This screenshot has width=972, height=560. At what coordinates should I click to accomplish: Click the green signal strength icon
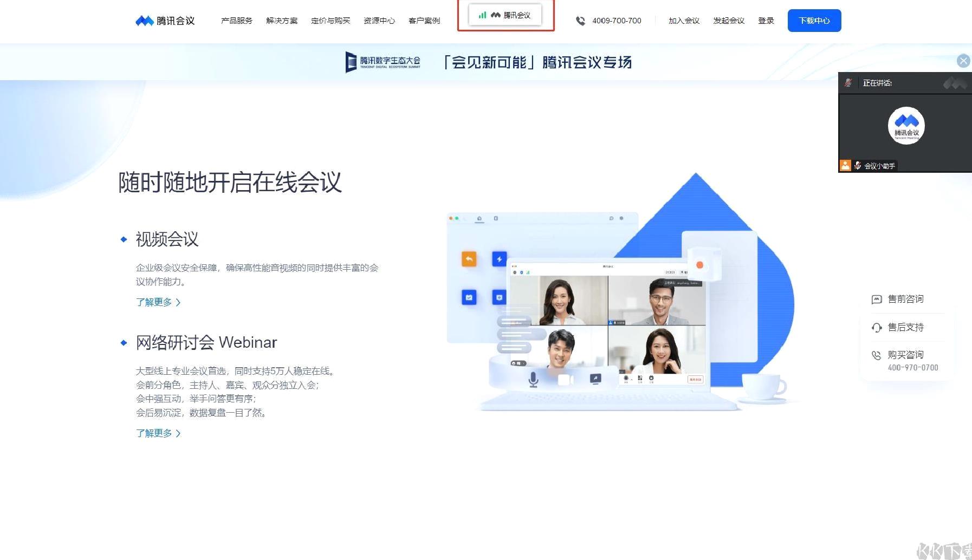(x=482, y=15)
